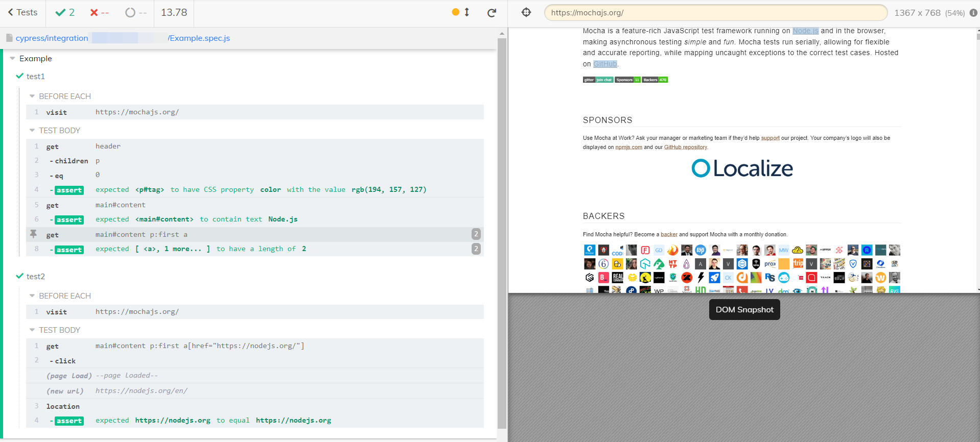
Task: Click the Backers 470 badge
Action: tap(655, 80)
